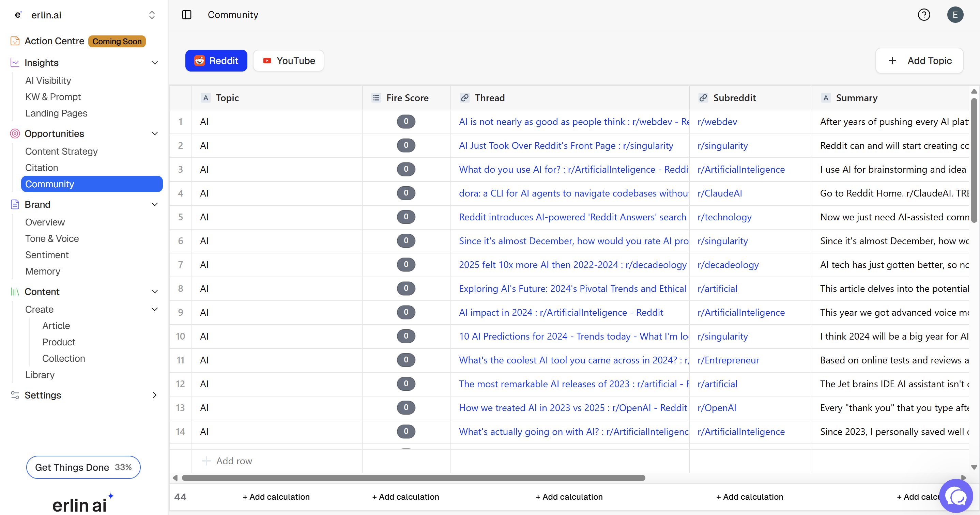Open the r/decadeology subreddit link
980x515 pixels.
pos(728,265)
